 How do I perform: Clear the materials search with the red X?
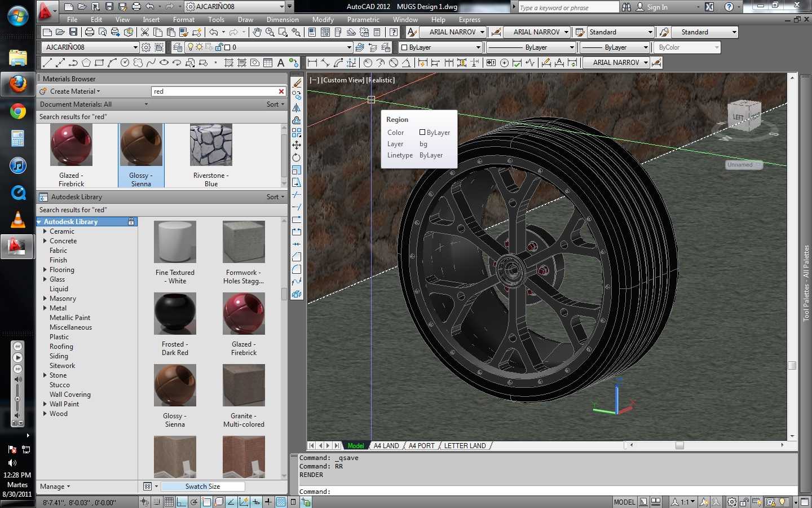(x=281, y=91)
